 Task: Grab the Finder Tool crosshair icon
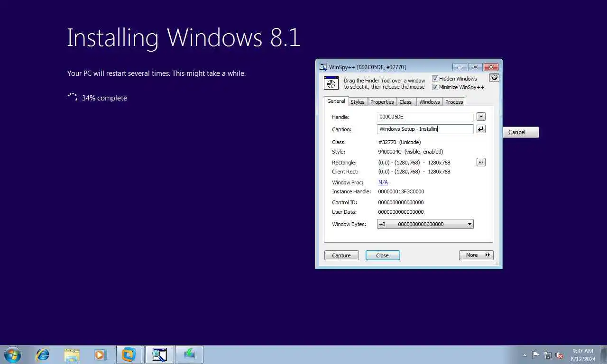pyautogui.click(x=331, y=83)
